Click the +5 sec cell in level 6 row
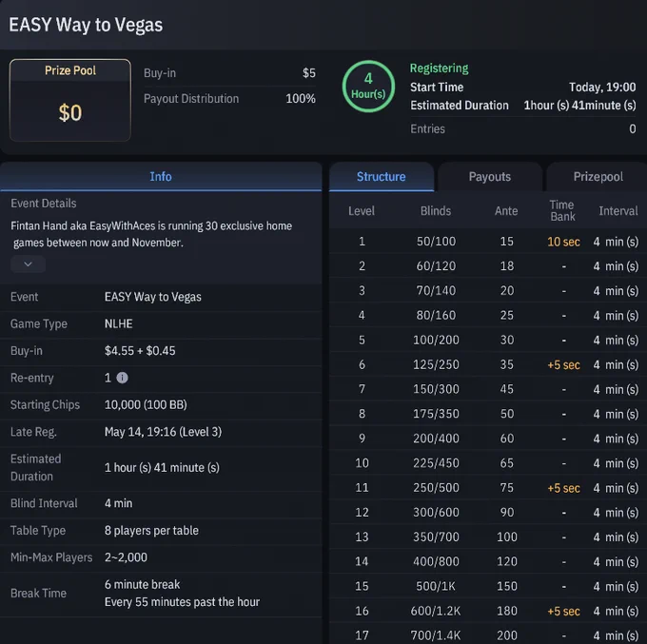 coord(563,364)
